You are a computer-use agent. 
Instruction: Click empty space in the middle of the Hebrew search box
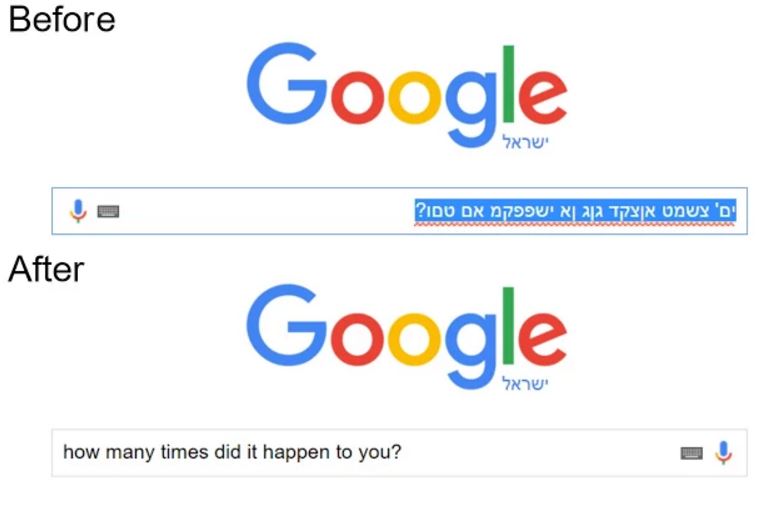click(x=270, y=212)
